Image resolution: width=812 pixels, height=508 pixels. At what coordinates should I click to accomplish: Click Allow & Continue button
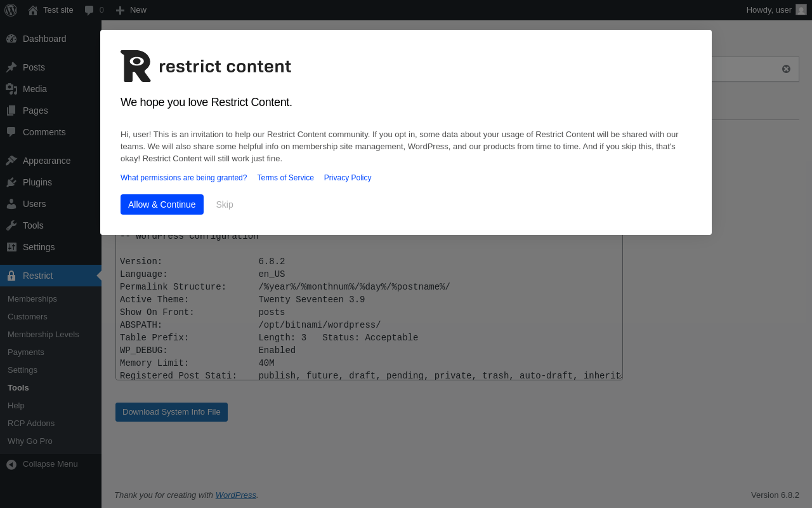pos(162,204)
